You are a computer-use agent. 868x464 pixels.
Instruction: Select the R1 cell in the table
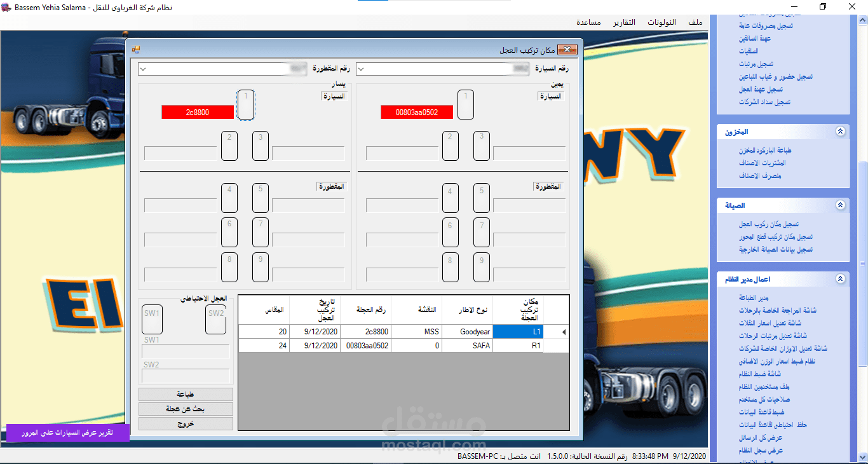(519, 346)
